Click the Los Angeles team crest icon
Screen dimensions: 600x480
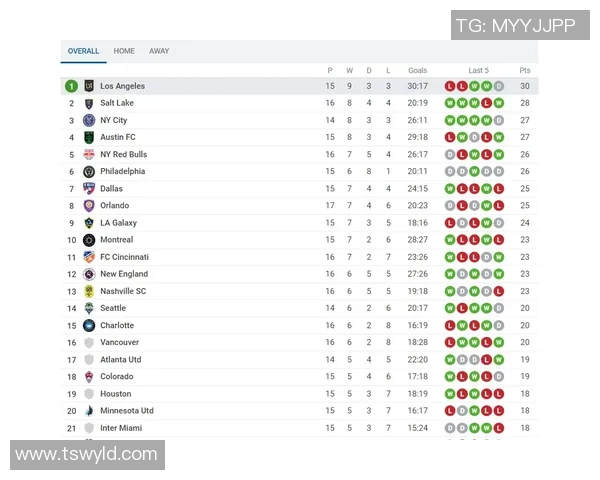(x=89, y=86)
